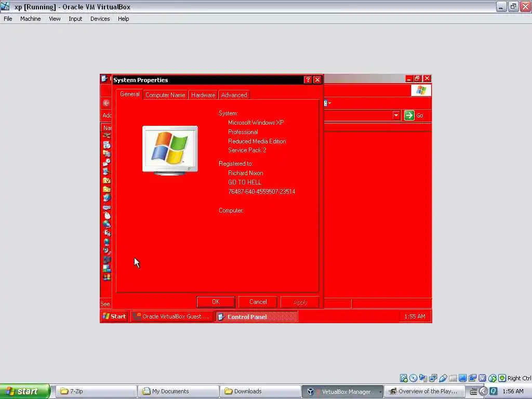Open My Documents from host taskbar
This screenshot has width=532, height=399.
178,392
